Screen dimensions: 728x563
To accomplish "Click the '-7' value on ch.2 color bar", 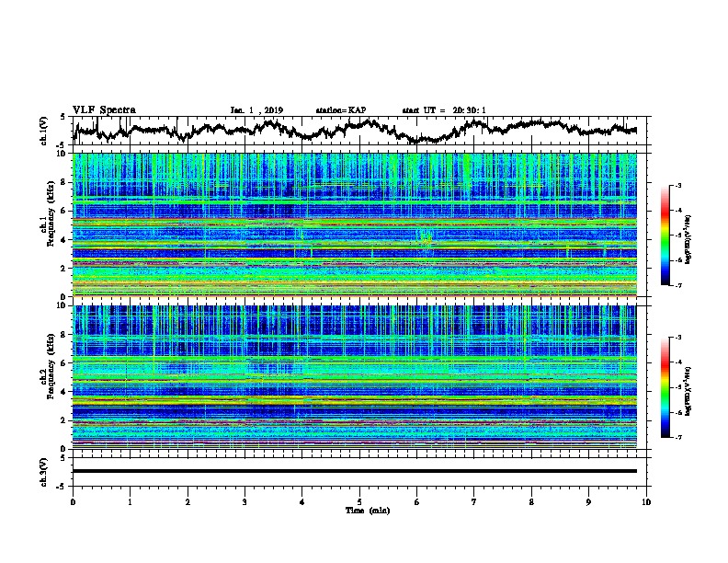I will 678,437.
